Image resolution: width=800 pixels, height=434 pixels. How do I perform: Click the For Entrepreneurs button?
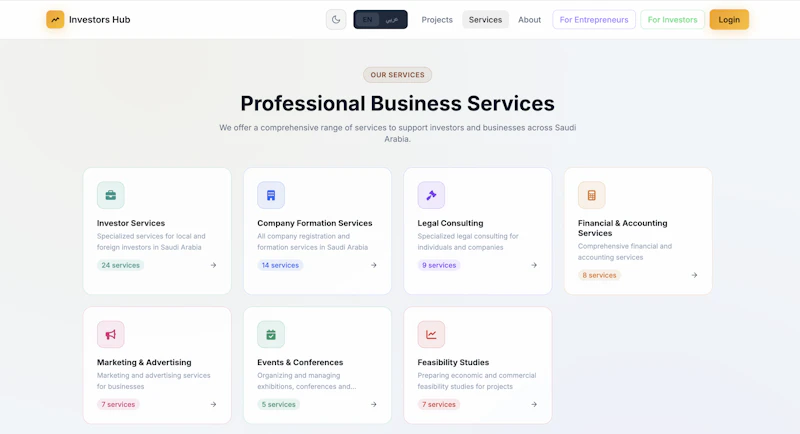click(594, 19)
